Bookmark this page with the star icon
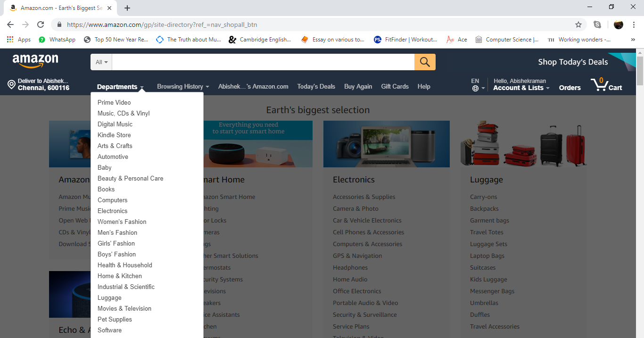 tap(578, 25)
